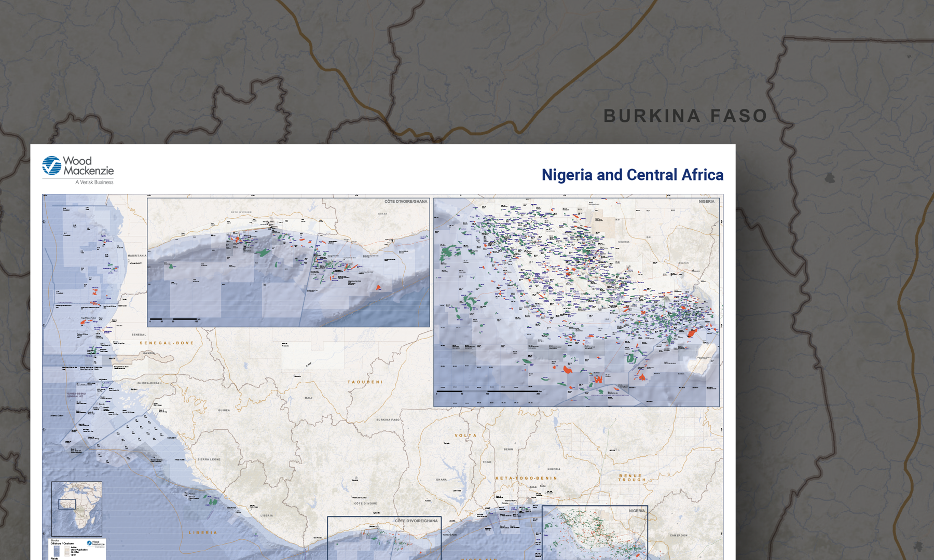Click the scale bar in the Côte d'Ivoire/Ghana inset

(174, 319)
